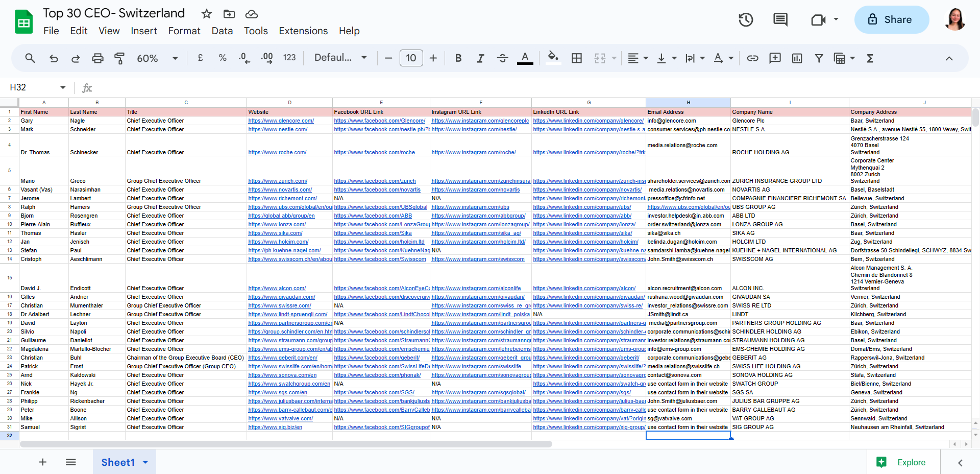Add a new sheet plus icon
The image size is (980, 474).
pyautogui.click(x=43, y=462)
